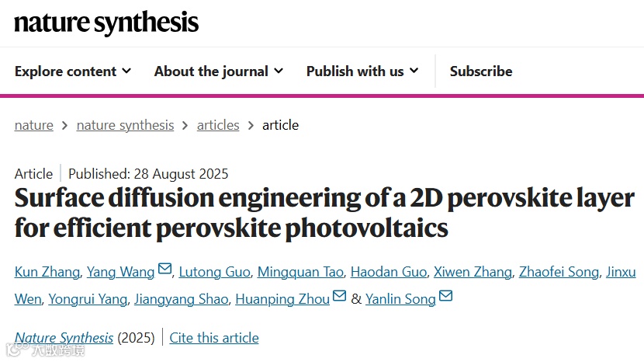Screen dimensions: 644x362
Task: Click the nature synthesis journal logo
Action: coord(106,23)
